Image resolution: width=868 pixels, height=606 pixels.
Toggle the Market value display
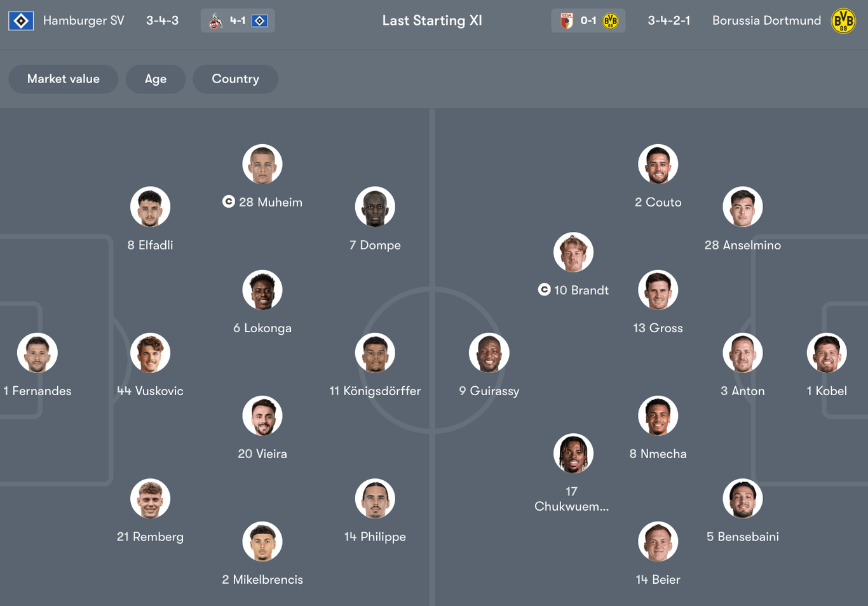pyautogui.click(x=63, y=79)
